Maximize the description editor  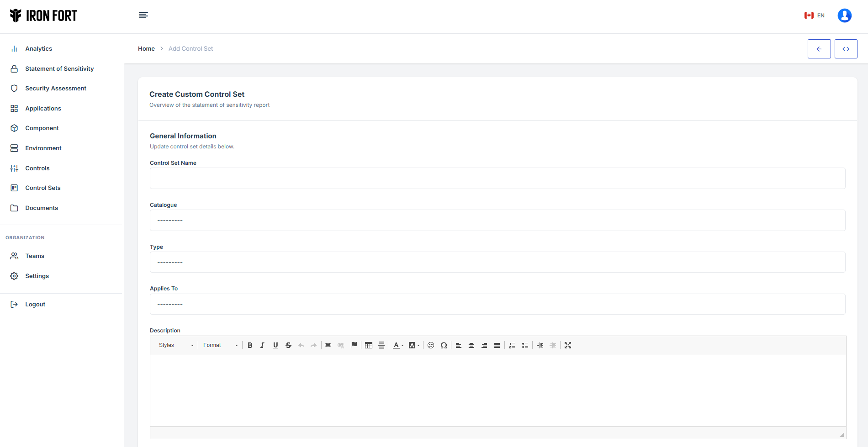[x=568, y=346]
